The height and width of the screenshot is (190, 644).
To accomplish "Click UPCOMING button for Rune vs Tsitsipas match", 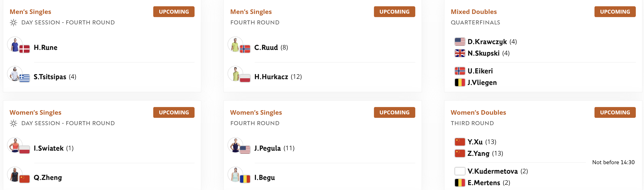I will coord(174,12).
